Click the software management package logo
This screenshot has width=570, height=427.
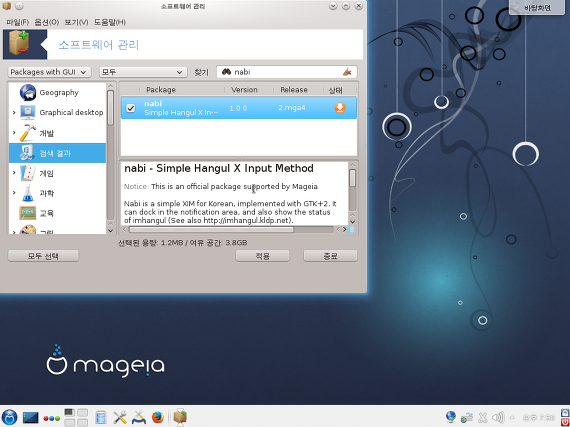coord(20,44)
